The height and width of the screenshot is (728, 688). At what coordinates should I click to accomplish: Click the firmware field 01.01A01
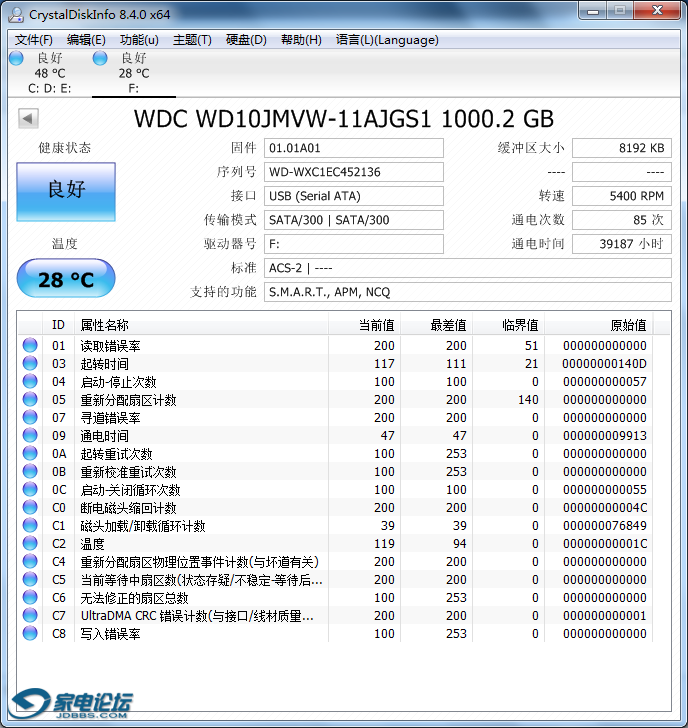354,148
